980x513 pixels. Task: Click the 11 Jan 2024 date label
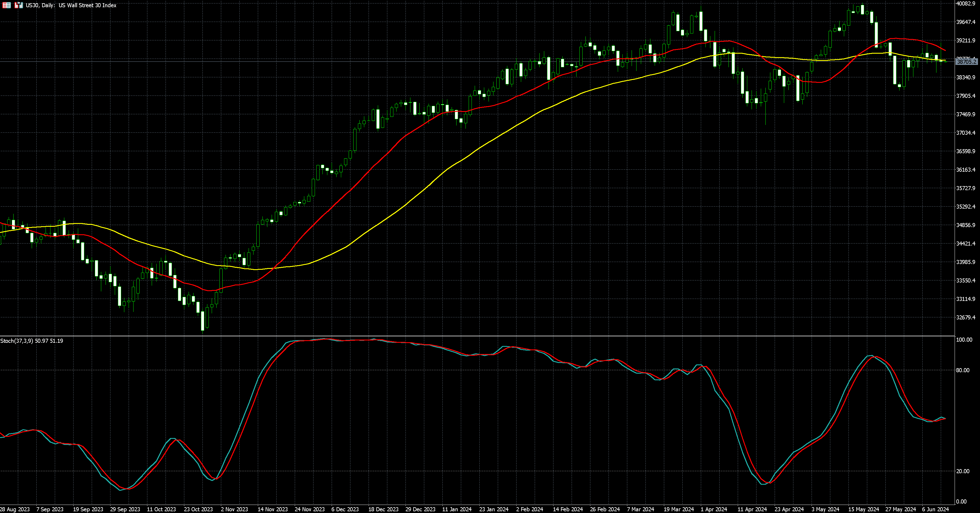point(457,509)
